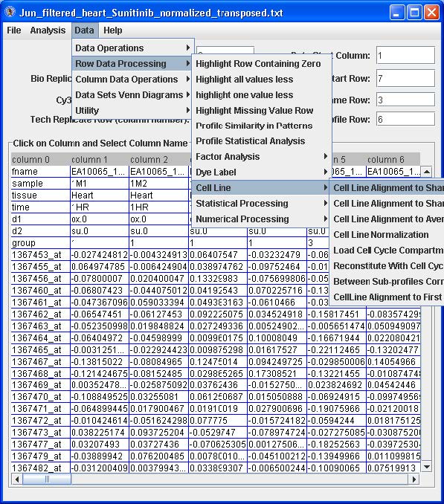Expand Data Sets Venn Diagrams submenu
Image resolution: width=444 pixels, height=504 pixels.
(133, 95)
